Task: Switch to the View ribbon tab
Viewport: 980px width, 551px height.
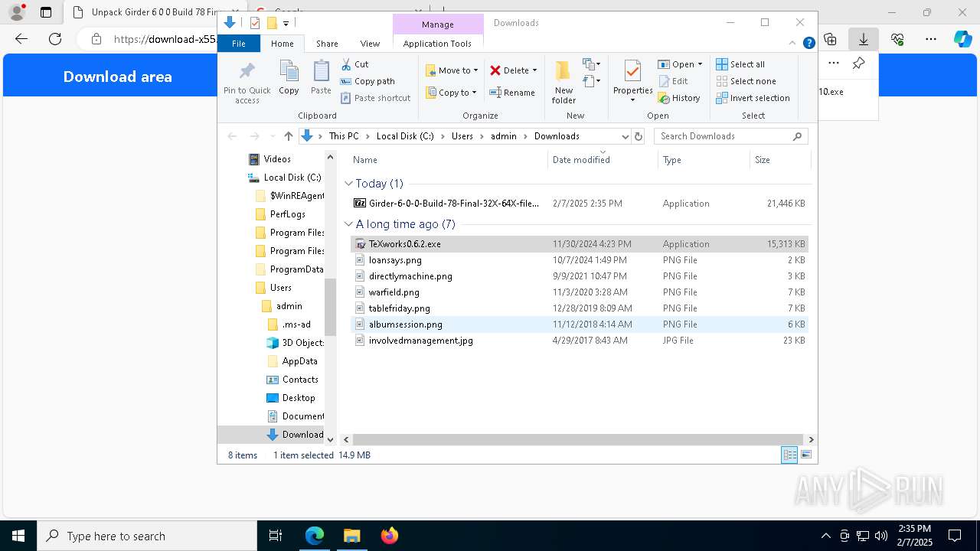Action: pyautogui.click(x=370, y=44)
